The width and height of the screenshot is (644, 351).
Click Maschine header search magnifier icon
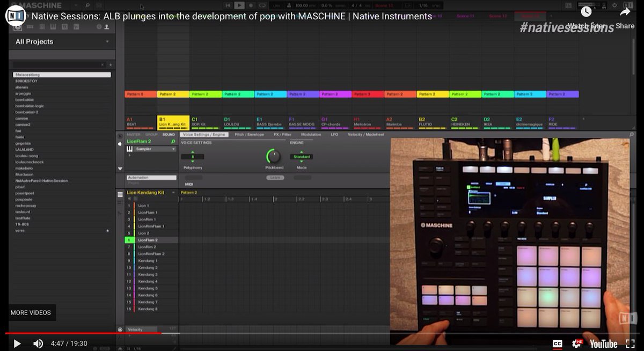coord(87,5)
